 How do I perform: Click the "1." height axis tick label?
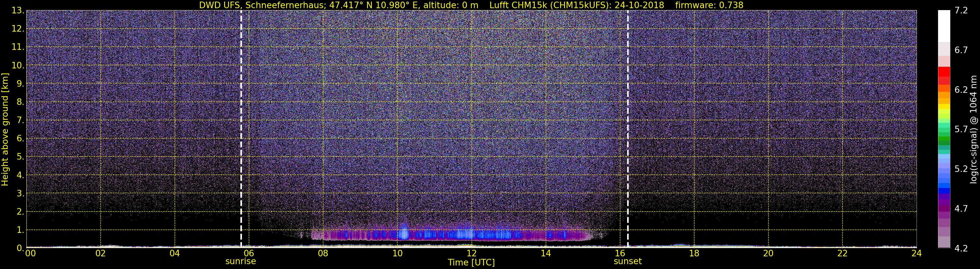click(20, 230)
